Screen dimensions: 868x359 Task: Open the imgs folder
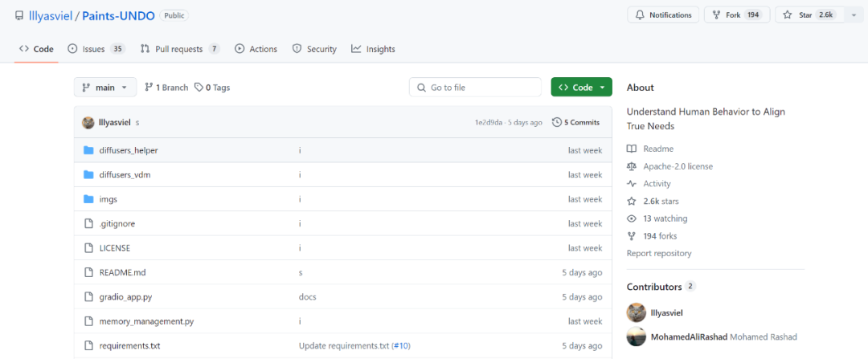pyautogui.click(x=108, y=199)
